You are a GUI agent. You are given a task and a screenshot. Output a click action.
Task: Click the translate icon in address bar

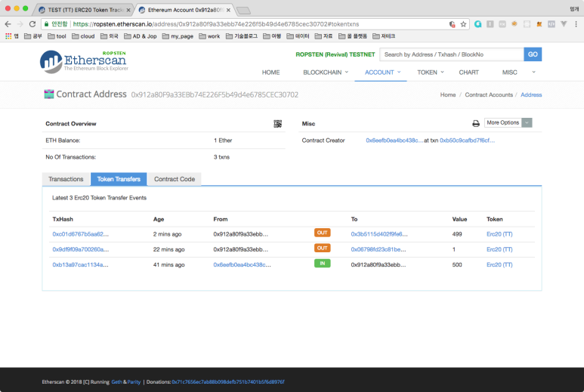coord(452,24)
